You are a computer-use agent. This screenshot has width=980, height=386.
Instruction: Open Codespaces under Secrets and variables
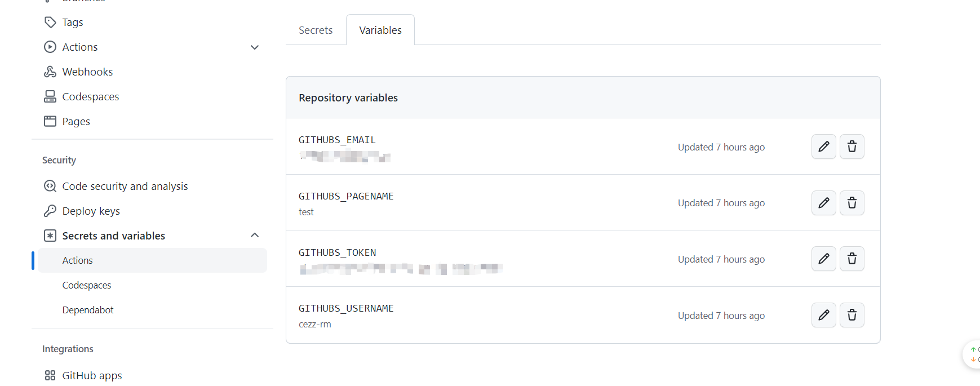87,285
